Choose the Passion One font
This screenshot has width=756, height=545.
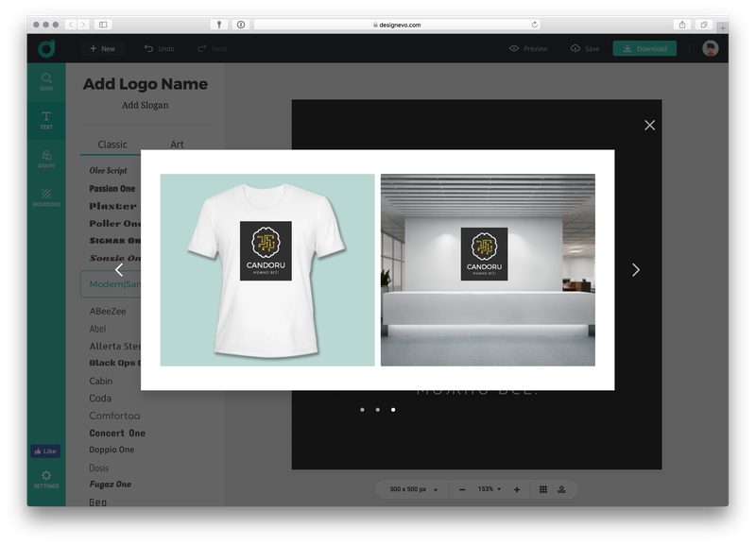click(112, 188)
